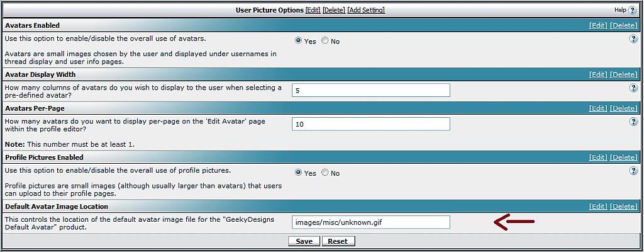Click Edit link beside User Picture Options title
Viewport: 644px width, 252px height.
313,10
